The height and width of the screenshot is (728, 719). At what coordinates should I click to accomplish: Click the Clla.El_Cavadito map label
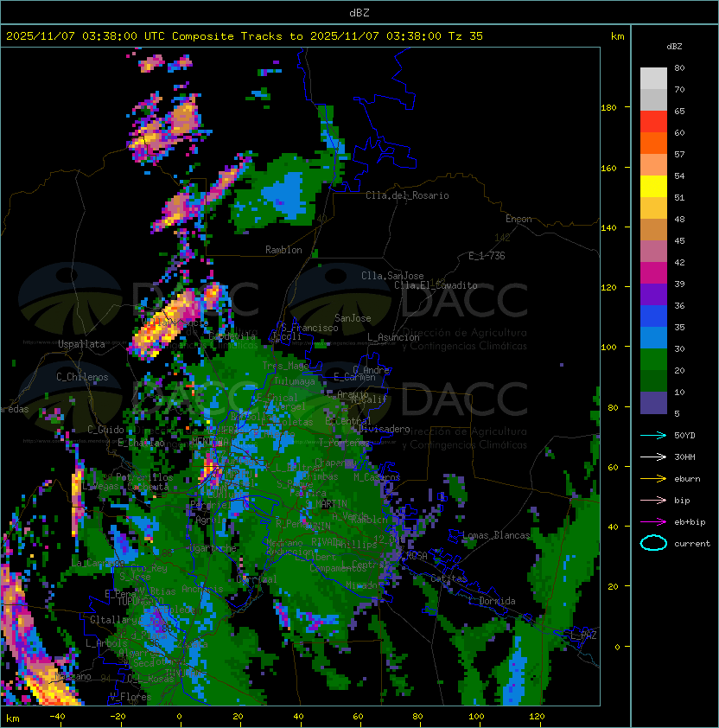coord(436,285)
